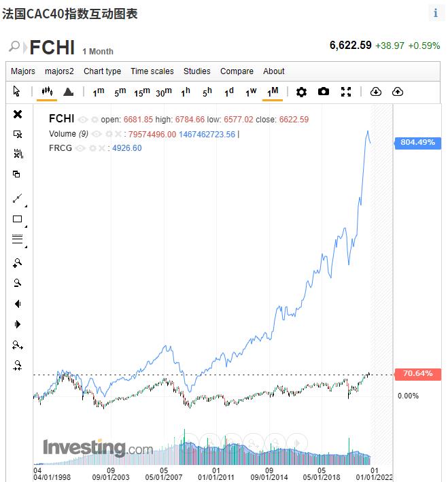Toggle visibility of the FCHI series
The image size is (448, 482).
pyautogui.click(x=82, y=119)
